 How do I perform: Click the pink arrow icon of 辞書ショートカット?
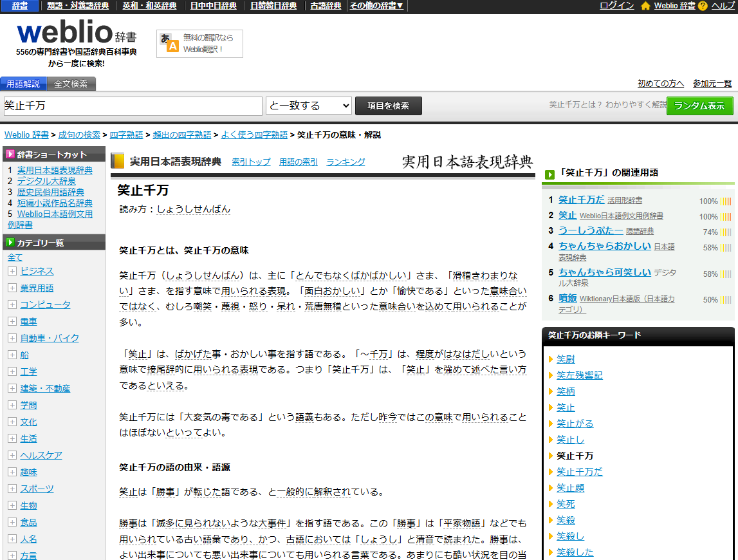pyautogui.click(x=10, y=154)
